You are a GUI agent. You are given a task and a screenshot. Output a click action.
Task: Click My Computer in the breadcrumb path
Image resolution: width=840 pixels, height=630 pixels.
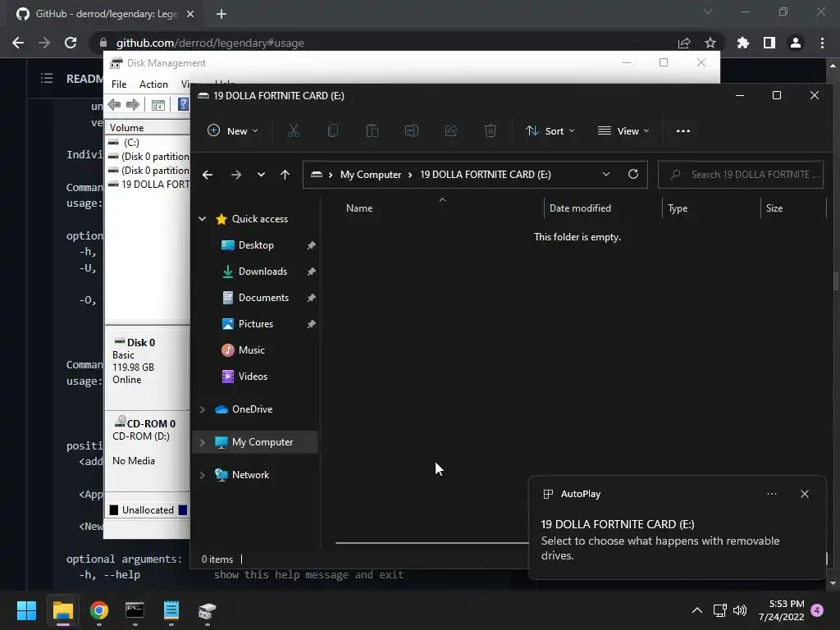(x=371, y=175)
